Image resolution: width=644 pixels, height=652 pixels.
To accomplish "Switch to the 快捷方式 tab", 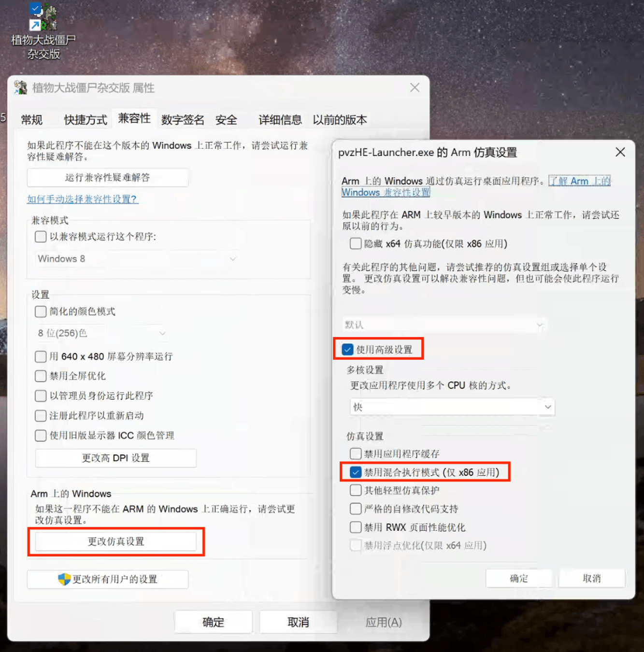I will tap(86, 120).
